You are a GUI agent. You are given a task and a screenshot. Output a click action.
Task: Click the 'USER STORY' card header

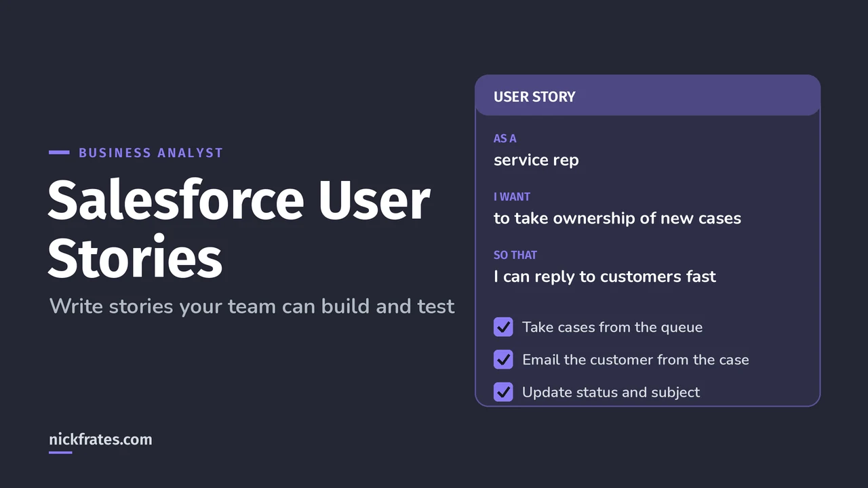pyautogui.click(x=648, y=96)
